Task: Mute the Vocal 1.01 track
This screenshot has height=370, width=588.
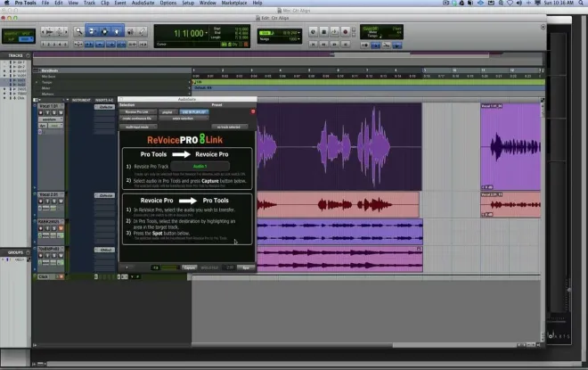Action: 61,112
